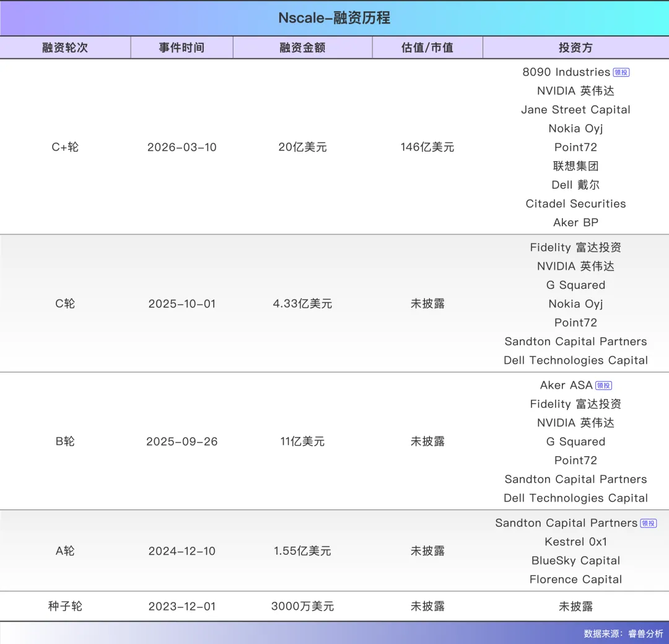This screenshot has width=669, height=644.
Task: Click Sandton Capital Partners in the B轮 row
Action: [575, 479]
